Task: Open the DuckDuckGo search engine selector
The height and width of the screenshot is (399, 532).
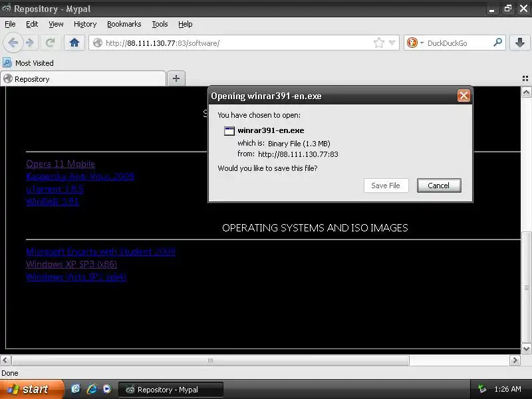Action: click(x=415, y=43)
